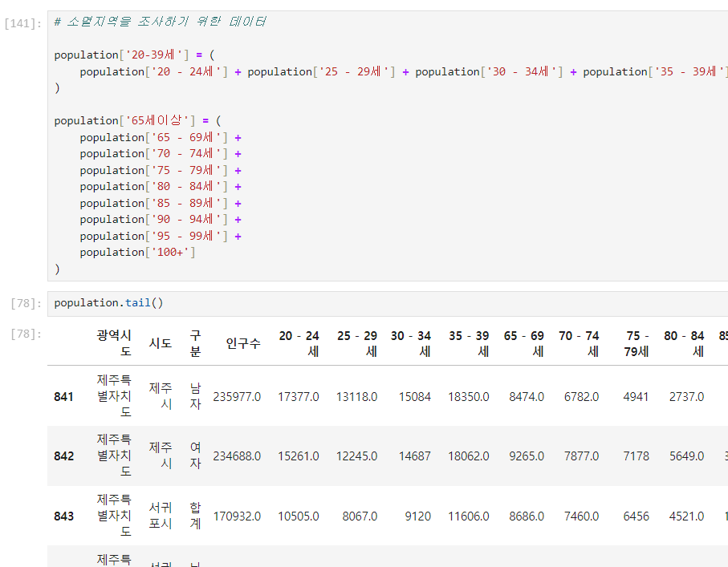Click the 25 - 29세 column header

click(357, 343)
